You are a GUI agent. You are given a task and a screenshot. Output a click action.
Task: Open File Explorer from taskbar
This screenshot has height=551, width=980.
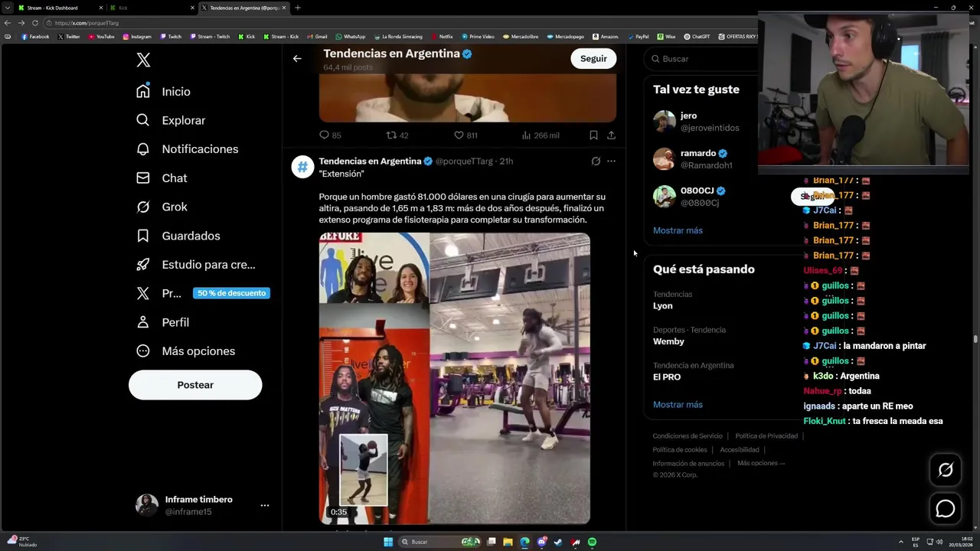pos(508,542)
